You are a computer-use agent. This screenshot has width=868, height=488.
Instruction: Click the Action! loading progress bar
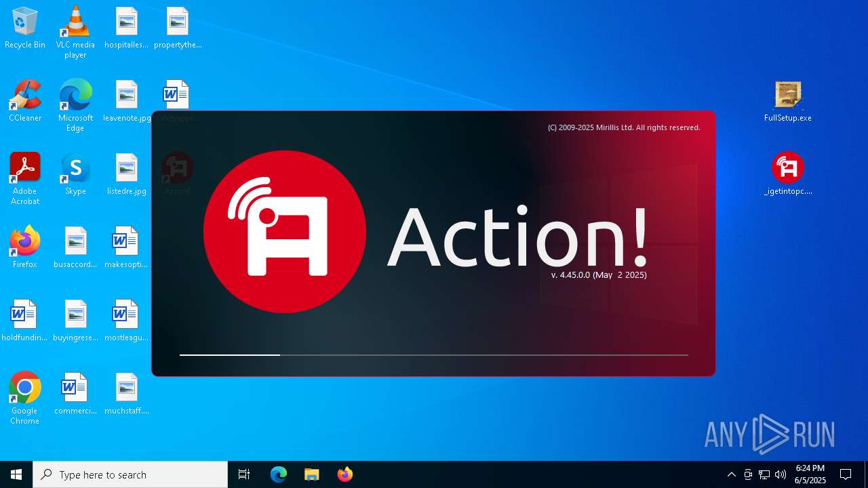[x=434, y=354]
